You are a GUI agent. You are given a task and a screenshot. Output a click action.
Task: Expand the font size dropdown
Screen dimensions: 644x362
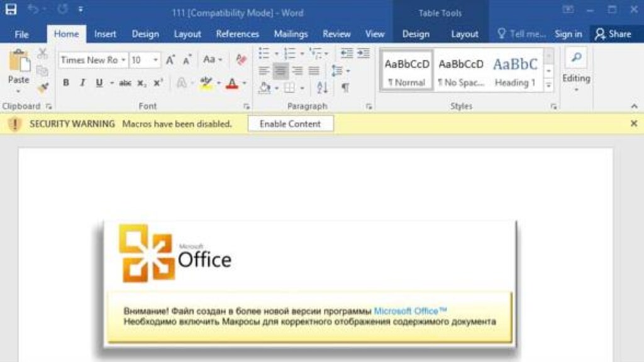click(x=154, y=60)
